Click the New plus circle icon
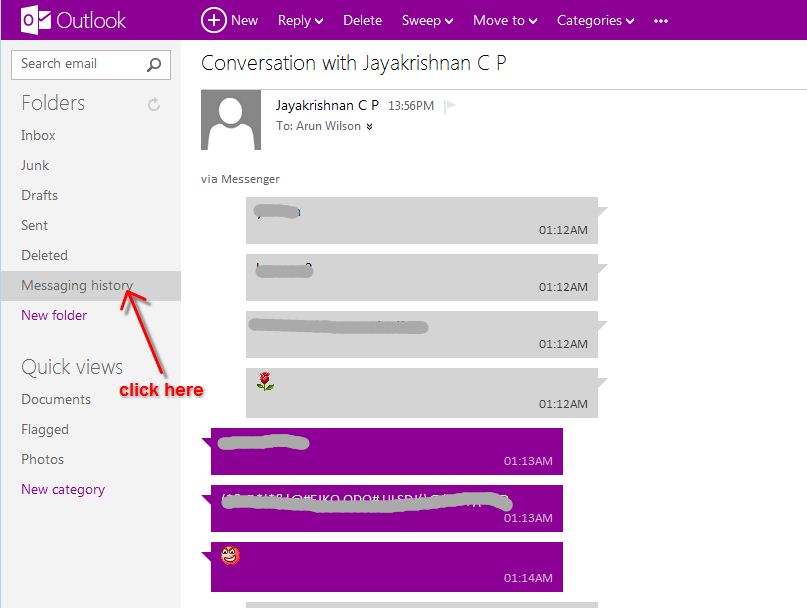Screen dimensions: 807x608 (x=213, y=20)
